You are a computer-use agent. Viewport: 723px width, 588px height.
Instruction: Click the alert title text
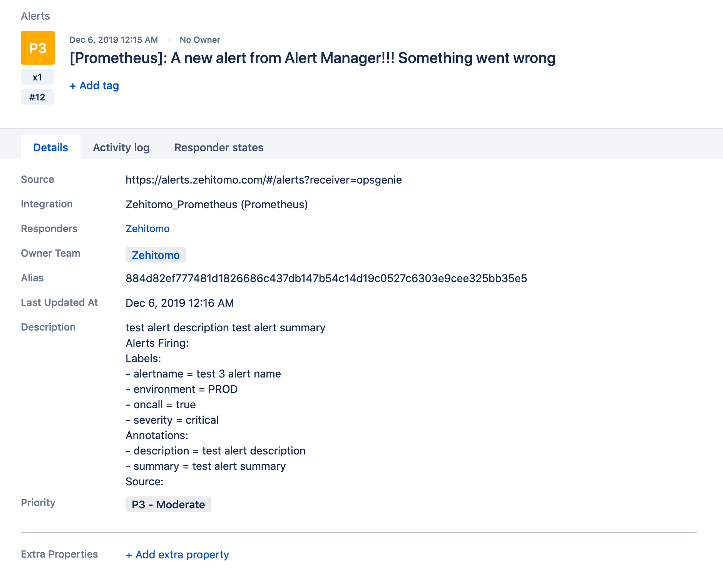coord(313,58)
